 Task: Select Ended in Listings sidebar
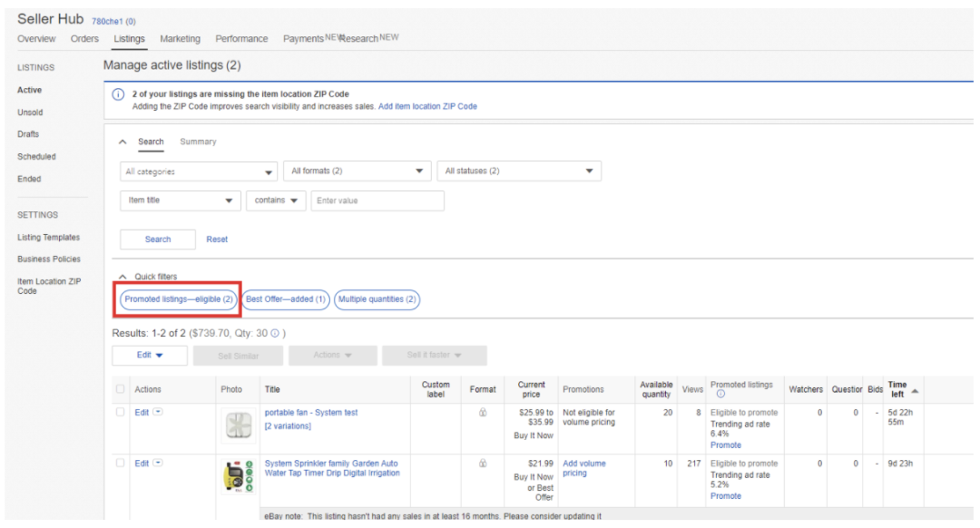(29, 179)
